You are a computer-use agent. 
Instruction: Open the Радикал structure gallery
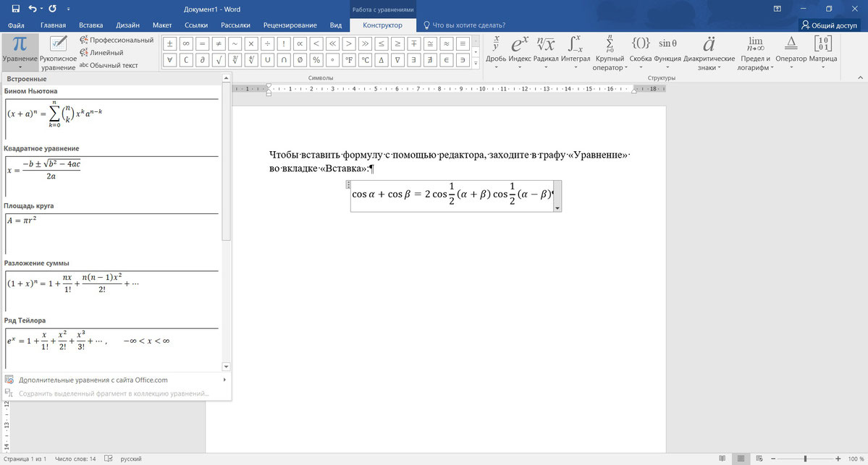[545, 52]
